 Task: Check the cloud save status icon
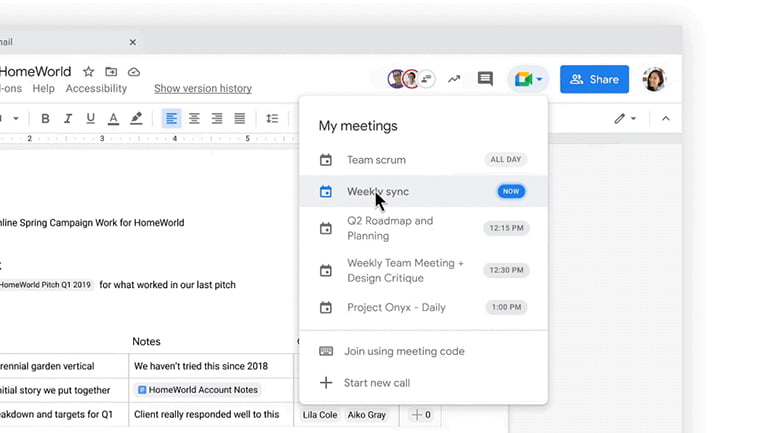coord(134,72)
